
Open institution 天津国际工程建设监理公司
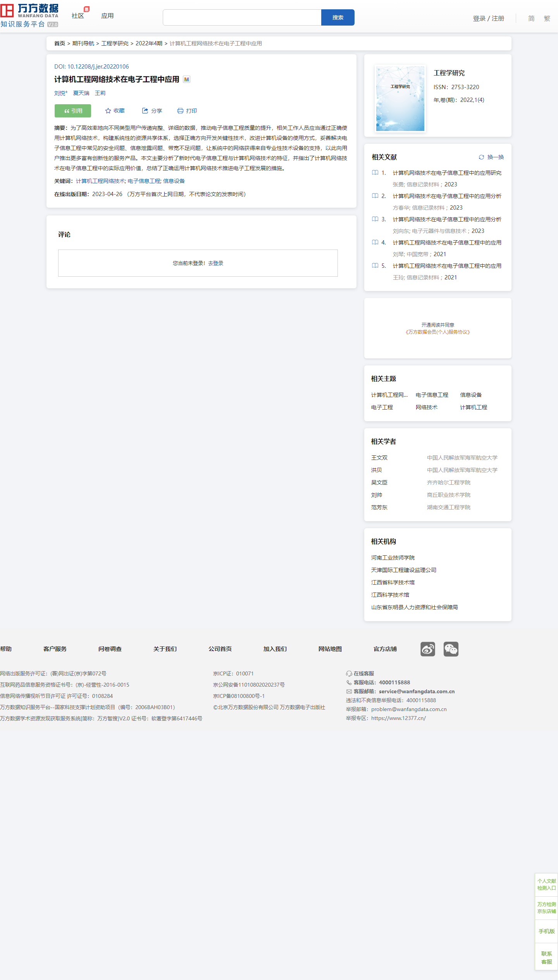[x=404, y=570]
